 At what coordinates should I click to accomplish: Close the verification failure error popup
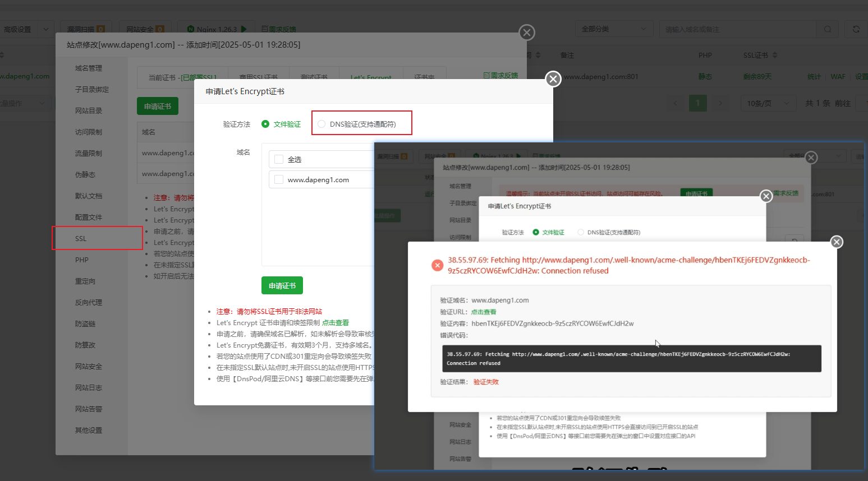pyautogui.click(x=837, y=242)
